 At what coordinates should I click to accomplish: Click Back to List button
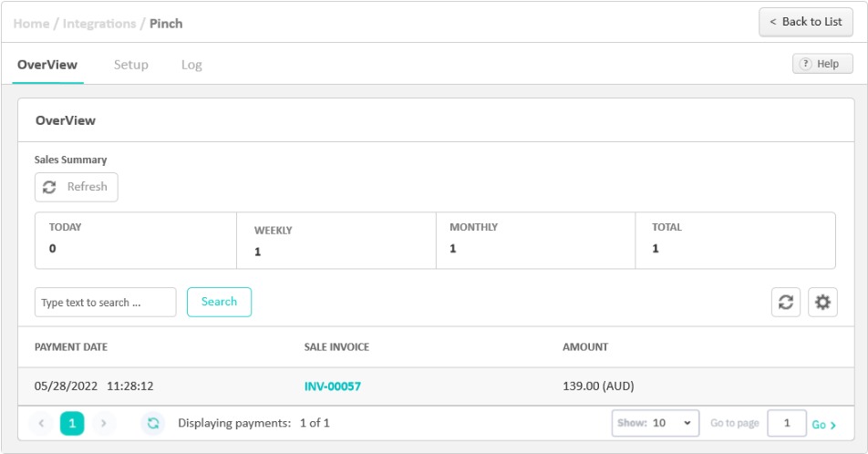[805, 22]
